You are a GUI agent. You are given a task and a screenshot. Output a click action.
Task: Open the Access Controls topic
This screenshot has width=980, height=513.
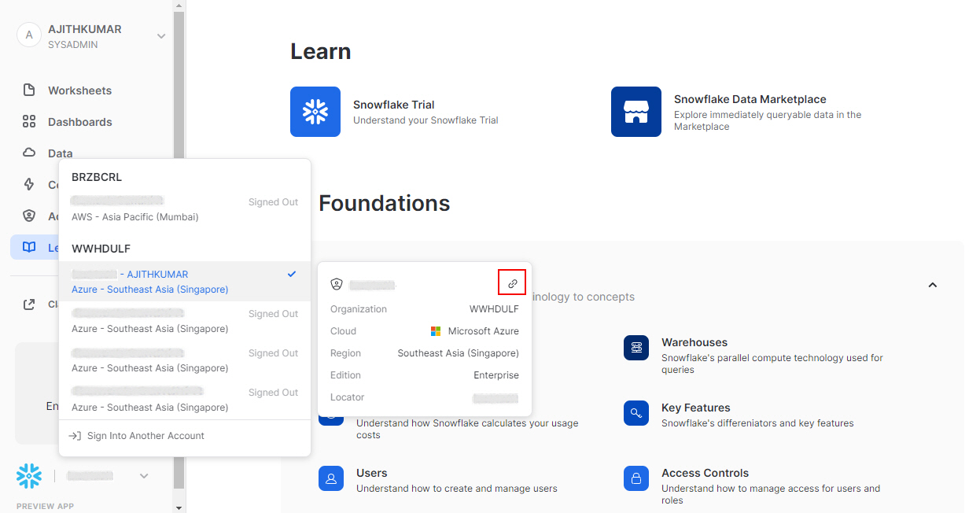pos(706,473)
